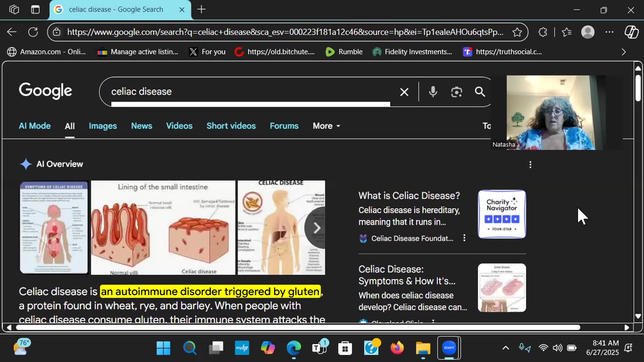Open Amazon.com bookmark
Image resolution: width=644 pixels, height=362 pixels.
(46, 52)
